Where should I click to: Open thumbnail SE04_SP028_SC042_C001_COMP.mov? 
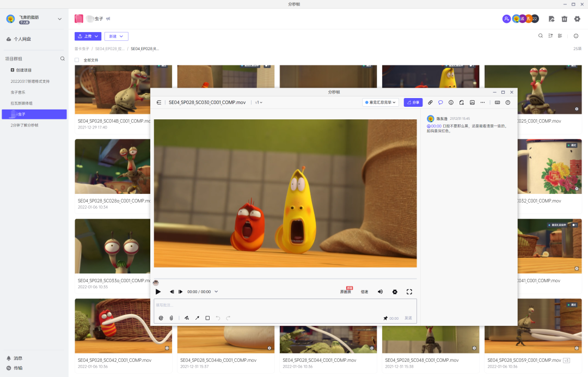124,326
